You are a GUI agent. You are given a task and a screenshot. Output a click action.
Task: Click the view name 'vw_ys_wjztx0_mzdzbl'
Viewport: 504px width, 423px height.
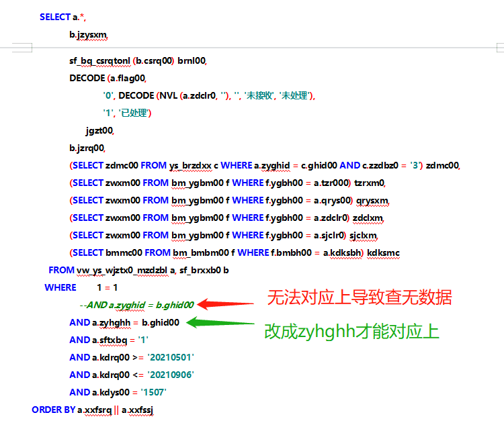coord(122,271)
